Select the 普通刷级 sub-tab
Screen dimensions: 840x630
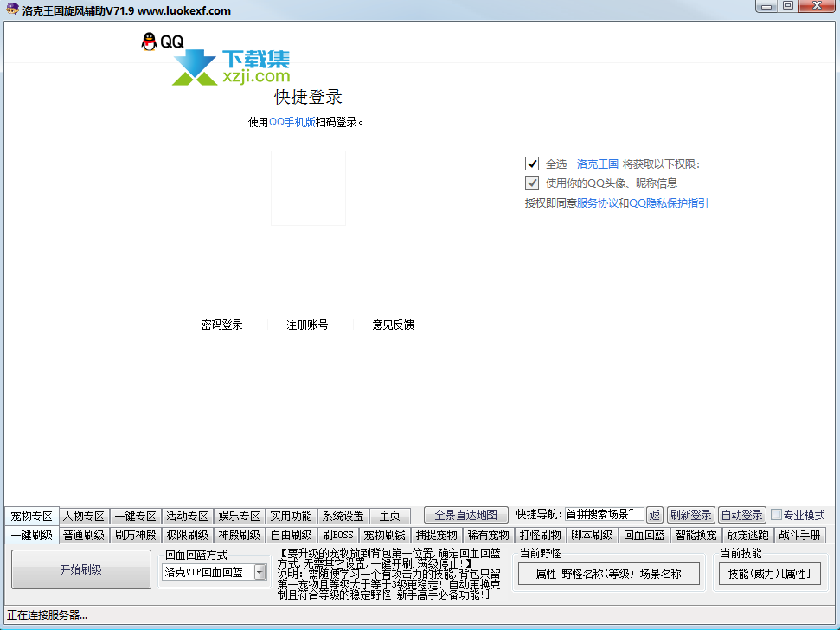pos(84,535)
